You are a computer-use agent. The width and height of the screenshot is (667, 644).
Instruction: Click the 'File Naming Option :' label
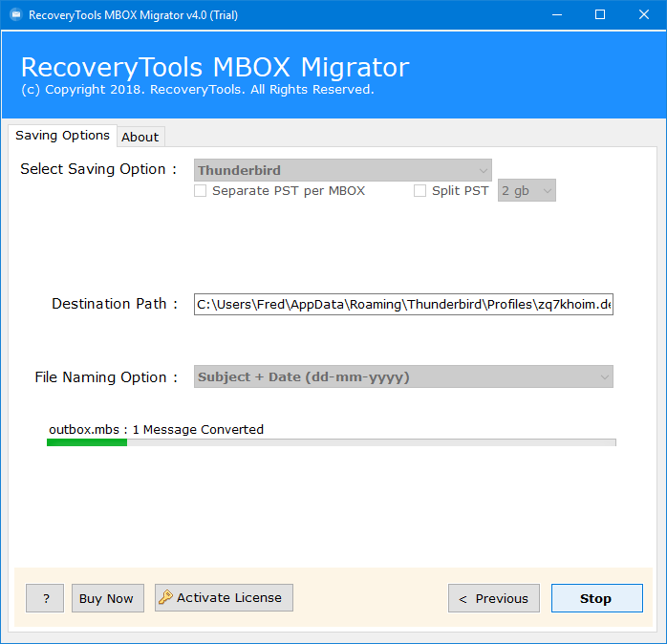[106, 377]
